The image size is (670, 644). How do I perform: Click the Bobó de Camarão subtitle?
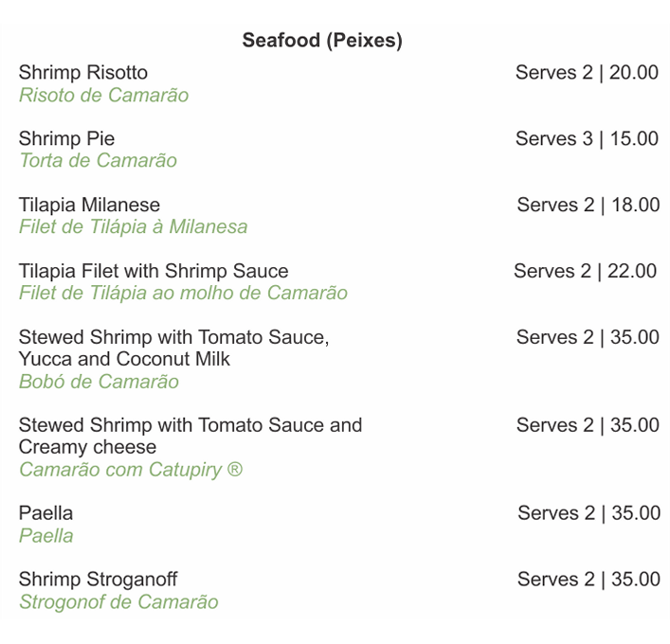point(99,382)
